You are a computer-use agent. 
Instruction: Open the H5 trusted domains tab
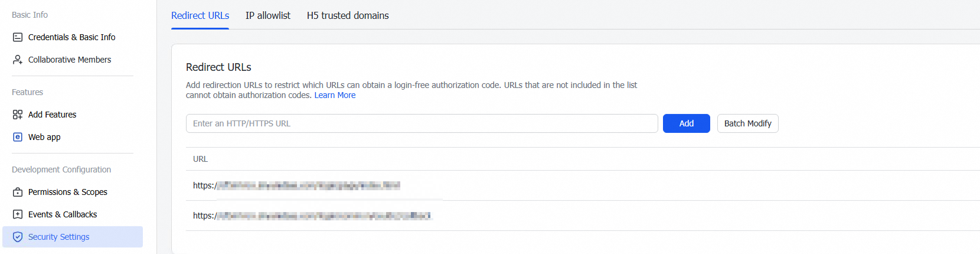click(x=348, y=15)
